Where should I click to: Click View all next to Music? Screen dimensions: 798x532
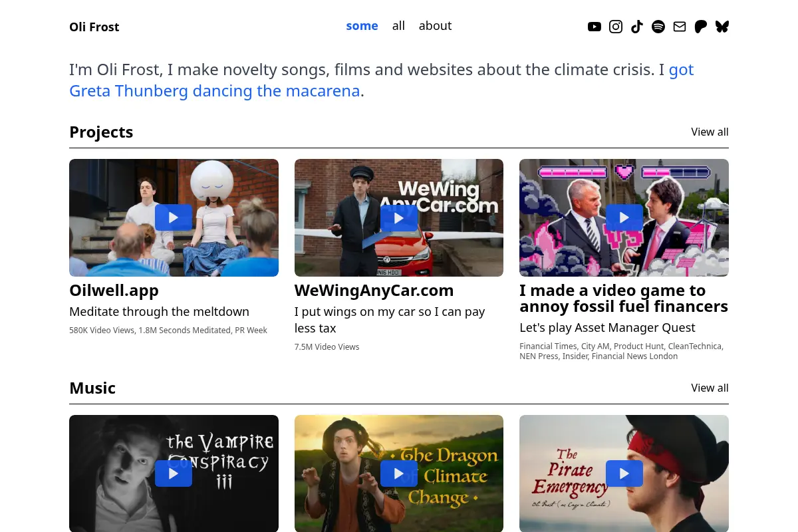tap(710, 388)
